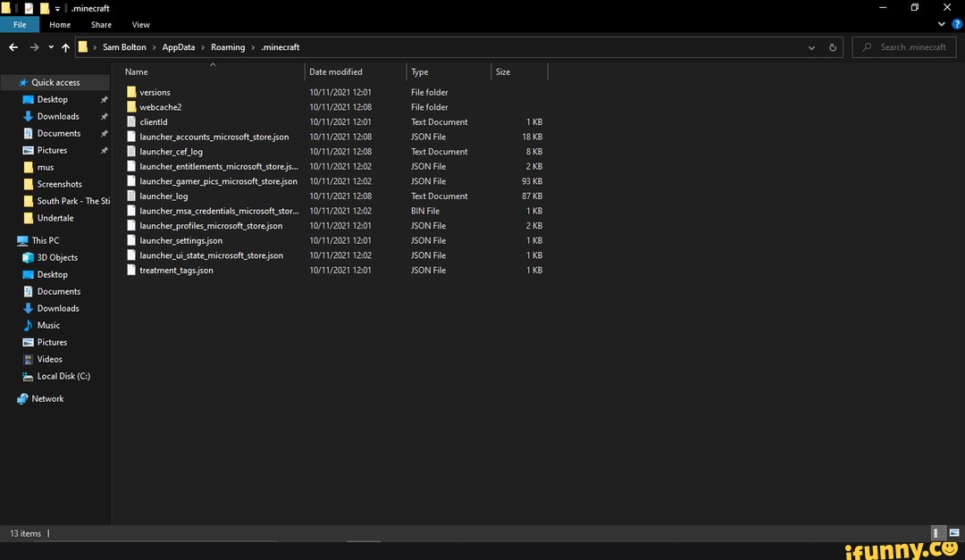Click Local Disk (C:) in the sidebar
The image size is (965, 560).
(x=63, y=376)
